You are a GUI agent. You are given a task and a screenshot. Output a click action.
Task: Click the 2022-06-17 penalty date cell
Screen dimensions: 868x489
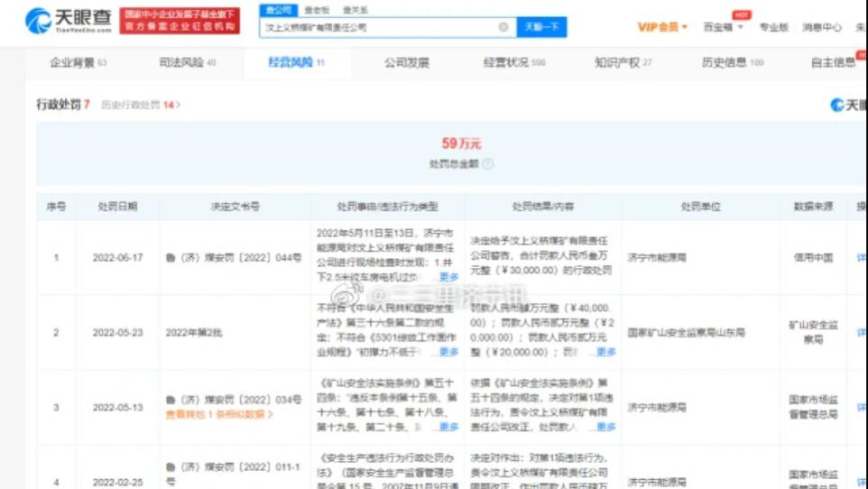click(x=117, y=257)
